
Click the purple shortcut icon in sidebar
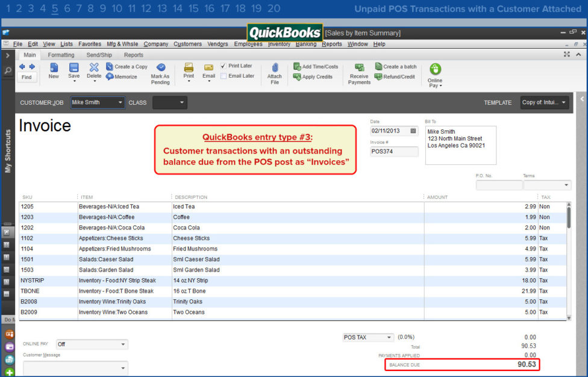tap(10, 347)
